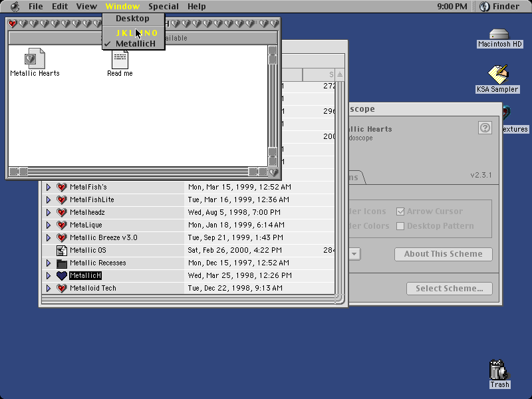Open the File menu

coord(36,7)
